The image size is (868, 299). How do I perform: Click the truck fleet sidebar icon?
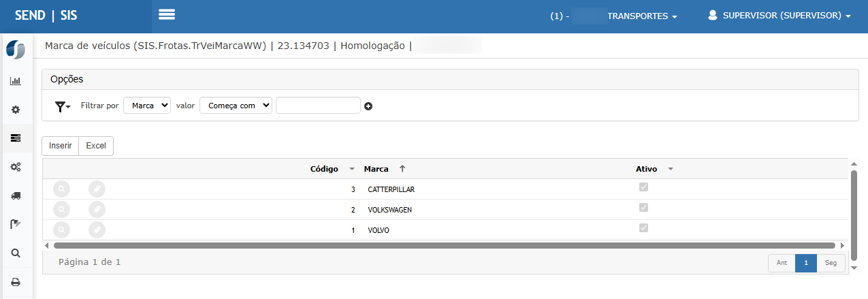pos(16,195)
